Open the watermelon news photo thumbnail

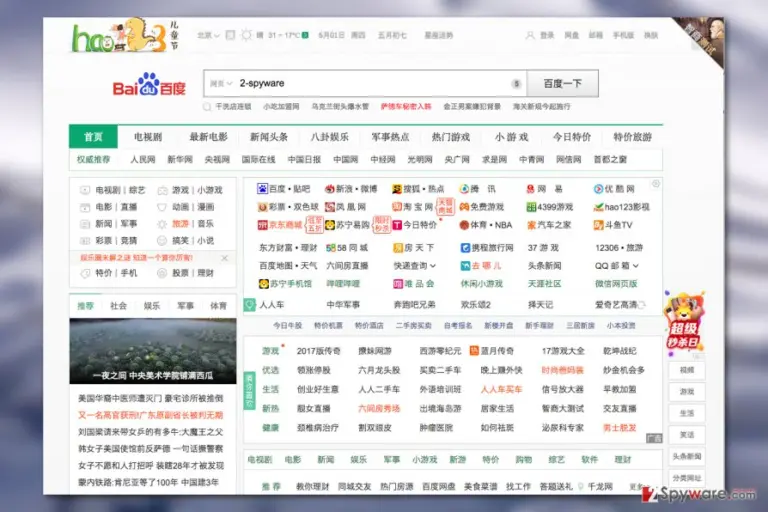(x=153, y=351)
